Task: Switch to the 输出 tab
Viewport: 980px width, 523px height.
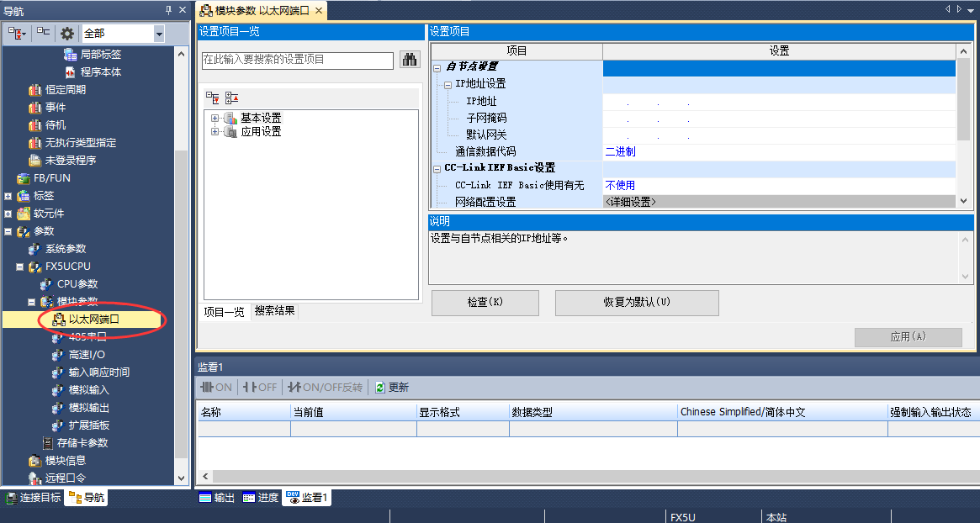Action: 216,498
